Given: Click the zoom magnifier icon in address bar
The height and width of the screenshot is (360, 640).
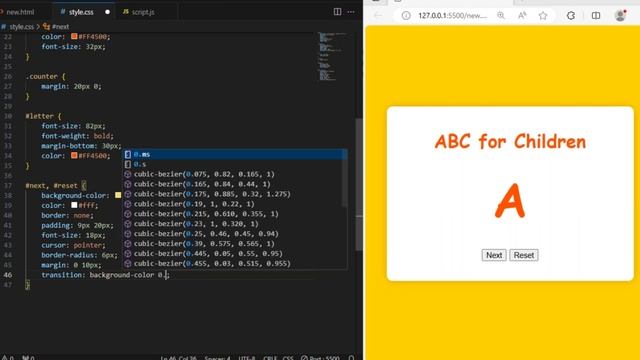Looking at the screenshot, I should tap(501, 16).
